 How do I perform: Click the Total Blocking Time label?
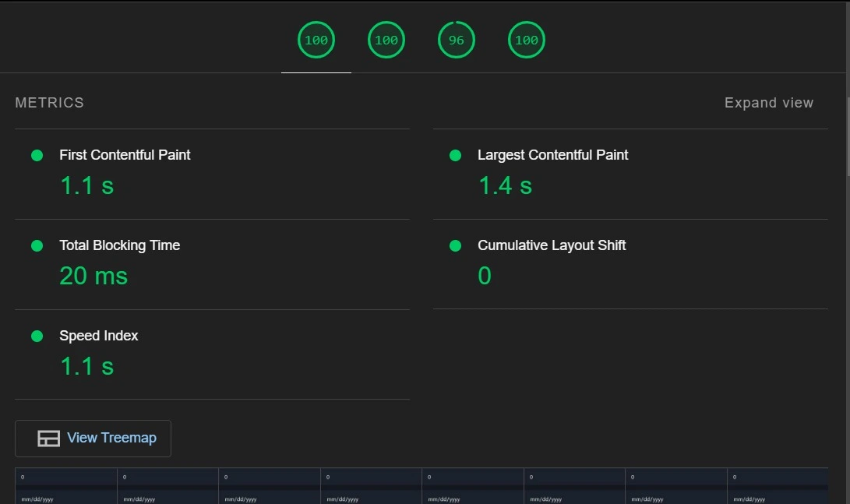coord(119,245)
